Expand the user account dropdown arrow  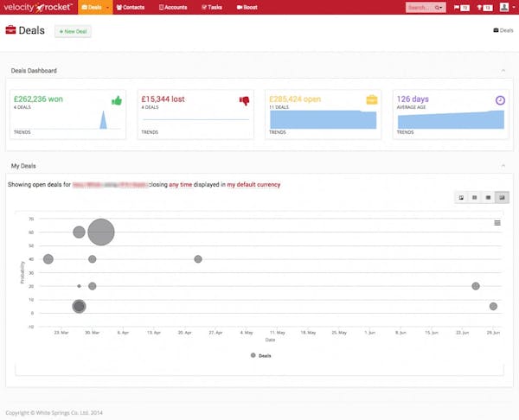(x=513, y=7)
